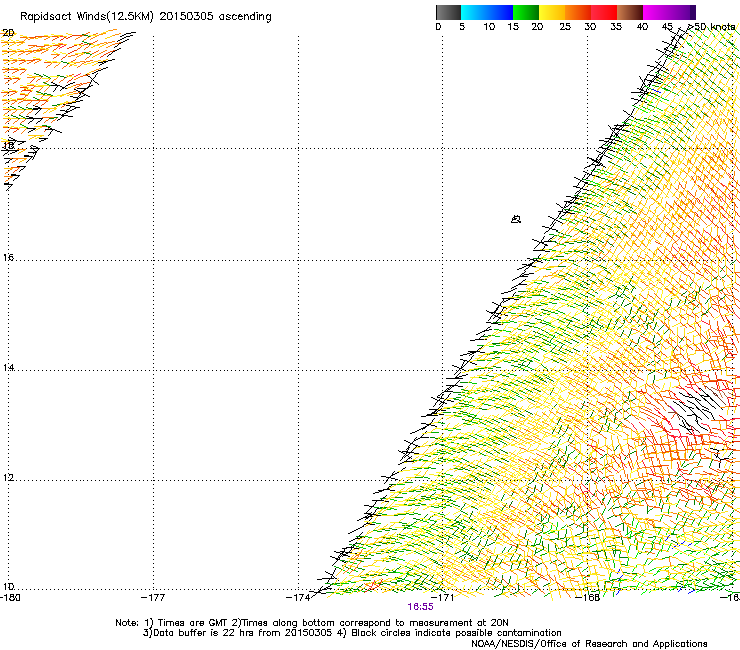740x650 pixels.
Task: Click the yellow 20-25 knots color segment
Action: (552, 12)
